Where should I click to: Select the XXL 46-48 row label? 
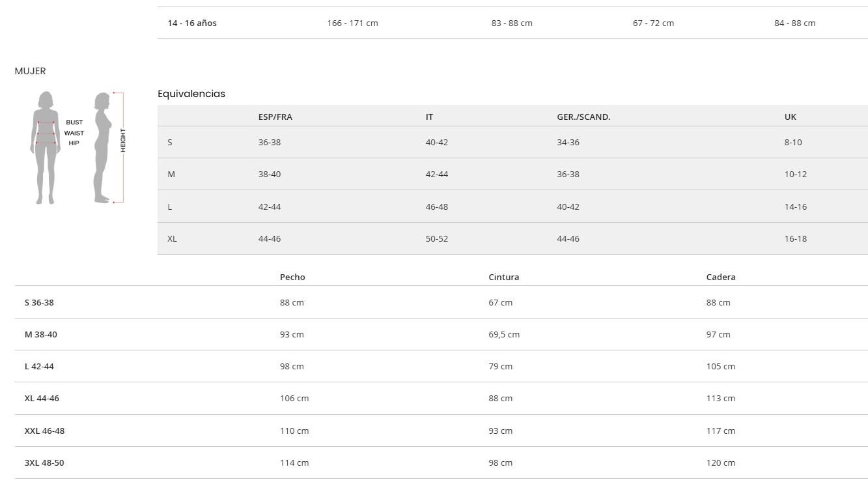pyautogui.click(x=44, y=431)
